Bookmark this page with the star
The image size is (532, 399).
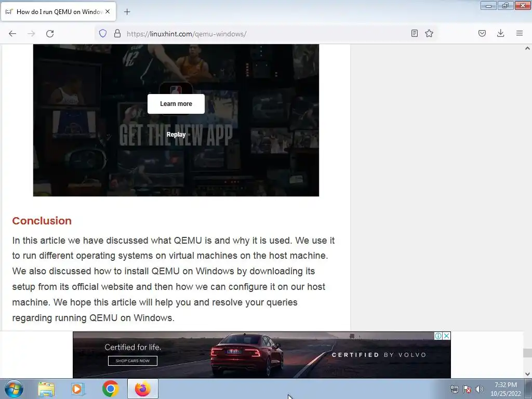(x=429, y=33)
